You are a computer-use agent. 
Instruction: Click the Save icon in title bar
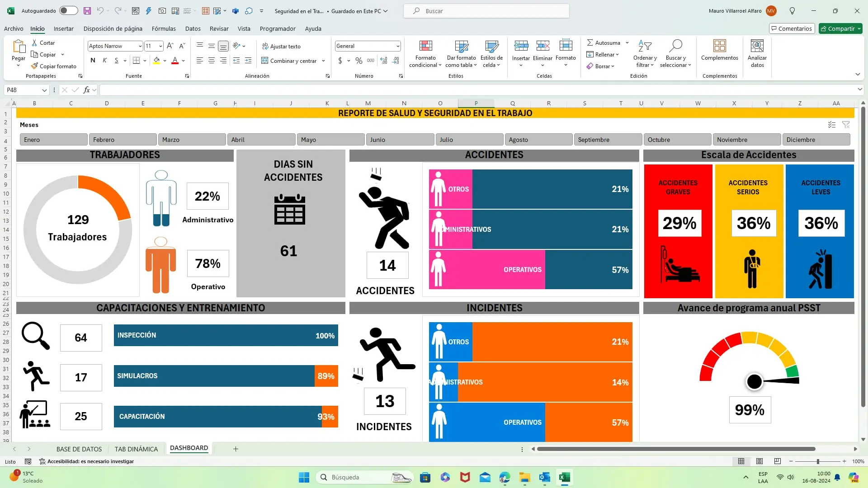87,11
